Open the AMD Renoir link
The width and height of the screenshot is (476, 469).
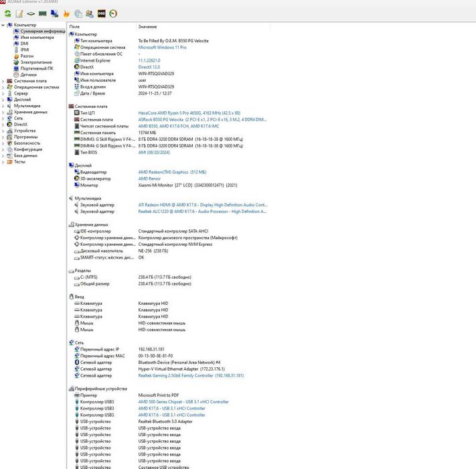tap(149, 178)
